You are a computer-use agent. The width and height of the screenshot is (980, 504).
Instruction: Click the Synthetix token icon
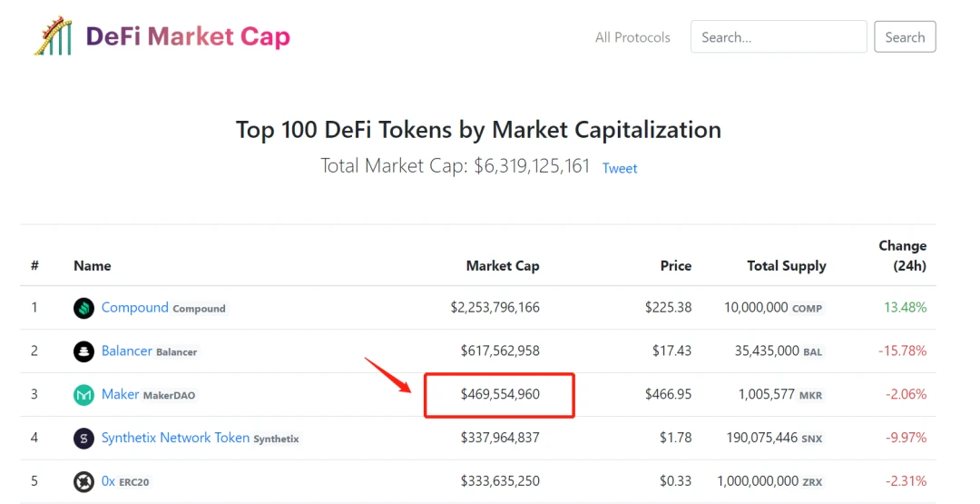pyautogui.click(x=83, y=439)
